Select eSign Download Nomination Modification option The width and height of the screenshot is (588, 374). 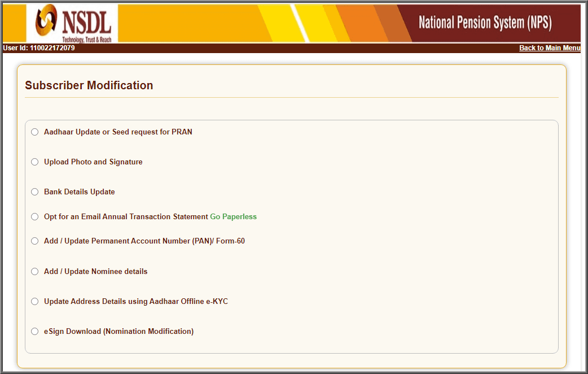(x=34, y=331)
